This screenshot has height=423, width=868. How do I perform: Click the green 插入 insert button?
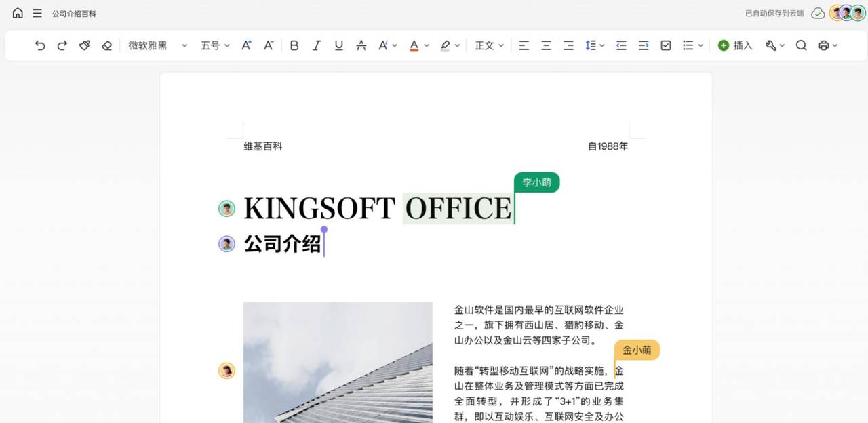pyautogui.click(x=735, y=45)
